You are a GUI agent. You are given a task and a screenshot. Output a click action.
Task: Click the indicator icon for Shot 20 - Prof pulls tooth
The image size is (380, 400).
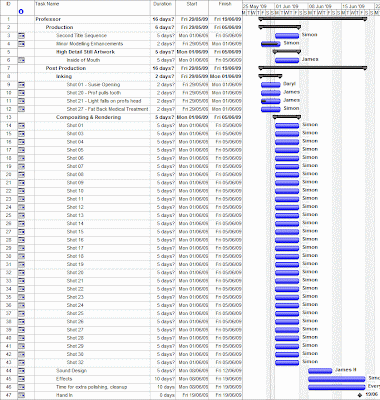click(x=22, y=93)
